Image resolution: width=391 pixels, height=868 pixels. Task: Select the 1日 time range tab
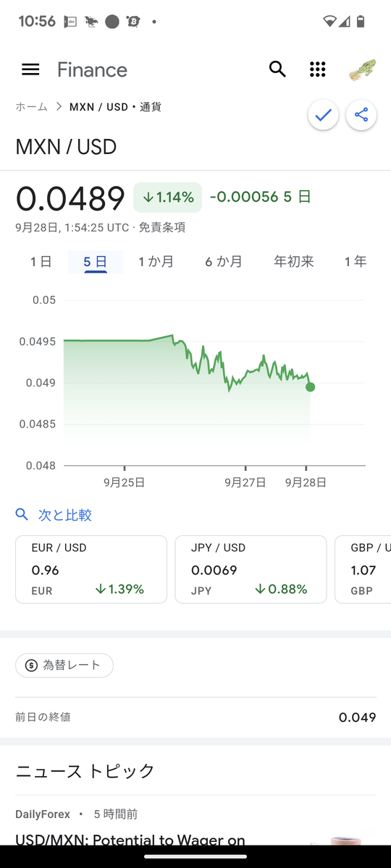pos(41,262)
